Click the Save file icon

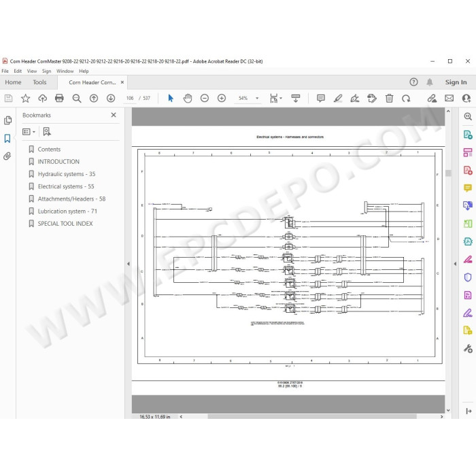tap(8, 98)
